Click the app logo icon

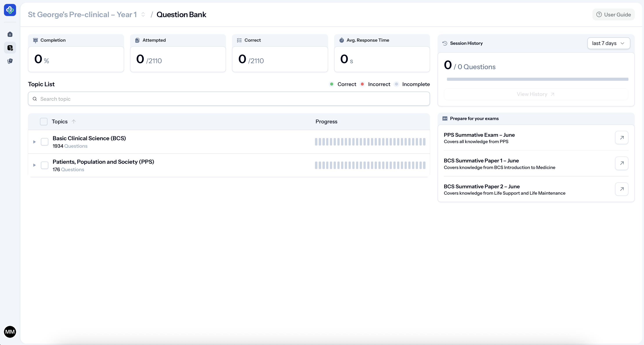pyautogui.click(x=10, y=10)
